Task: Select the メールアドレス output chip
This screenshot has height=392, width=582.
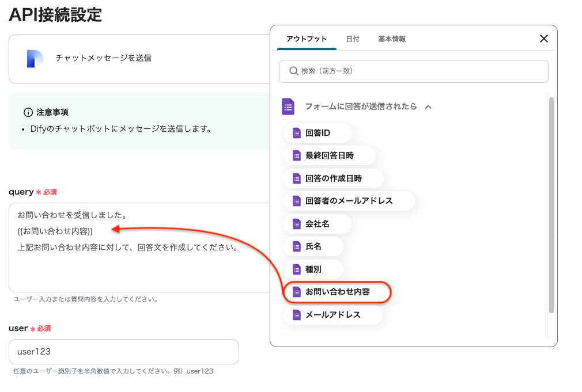Action: point(332,315)
